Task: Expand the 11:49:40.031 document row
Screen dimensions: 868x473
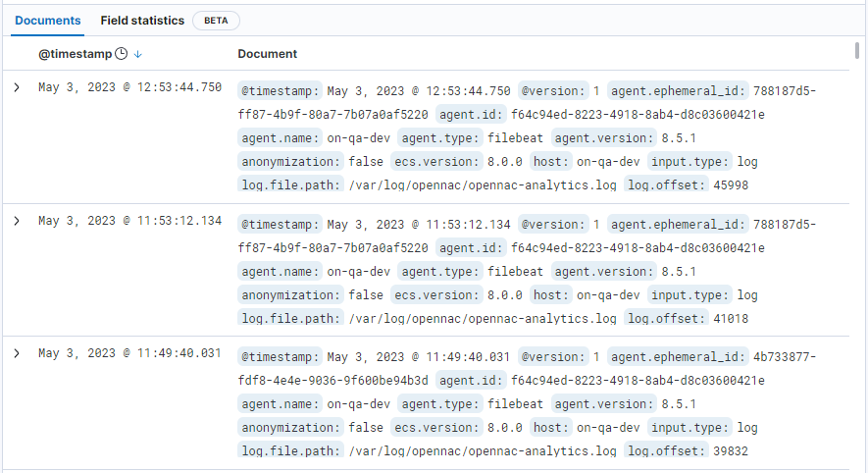Action: [x=17, y=352]
